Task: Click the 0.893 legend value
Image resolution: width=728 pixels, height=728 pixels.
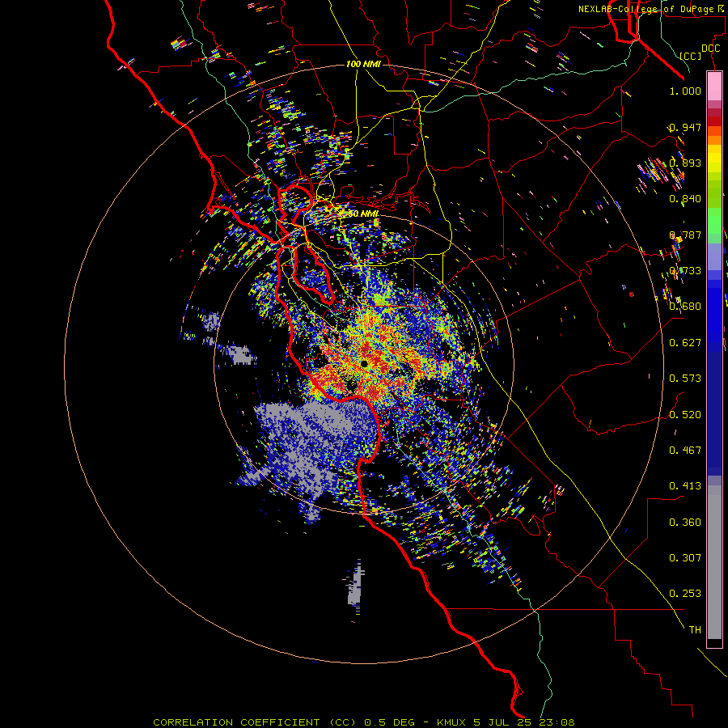Action: click(685, 163)
